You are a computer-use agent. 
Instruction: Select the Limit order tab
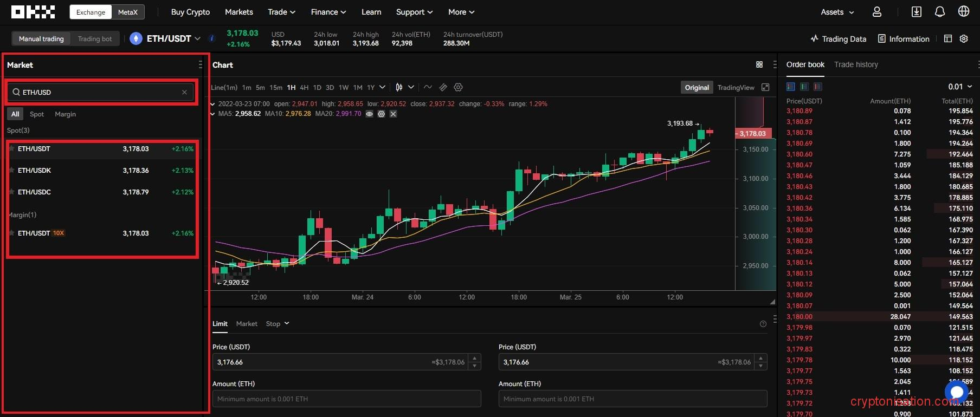[220, 324]
